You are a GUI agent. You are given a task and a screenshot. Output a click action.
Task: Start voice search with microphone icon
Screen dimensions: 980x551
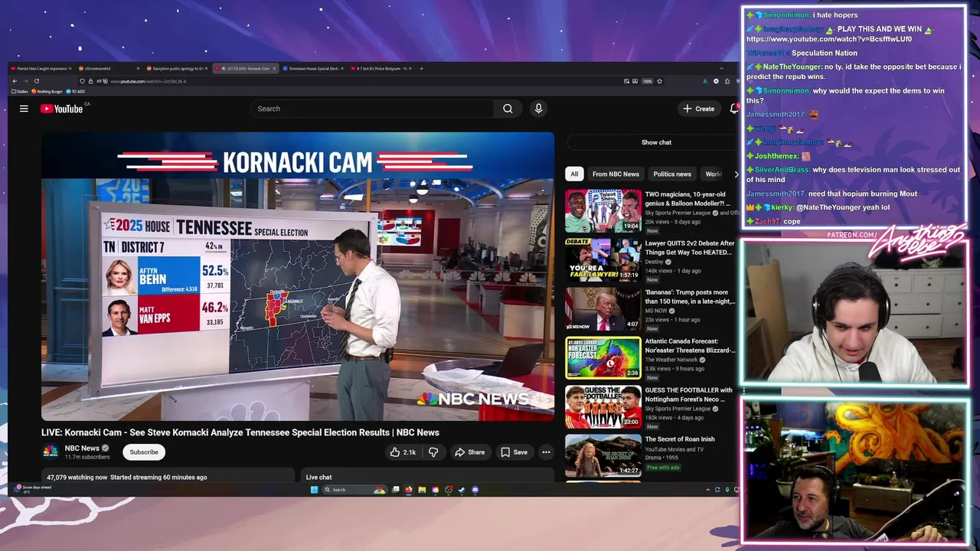pos(538,109)
